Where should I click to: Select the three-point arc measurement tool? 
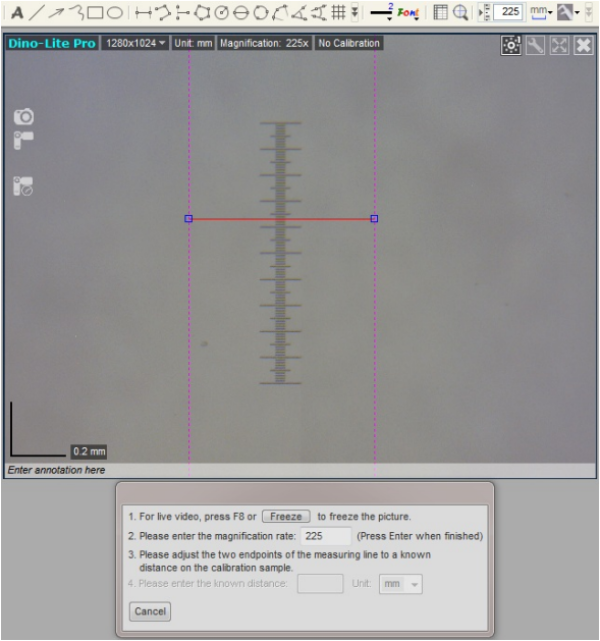coord(280,13)
